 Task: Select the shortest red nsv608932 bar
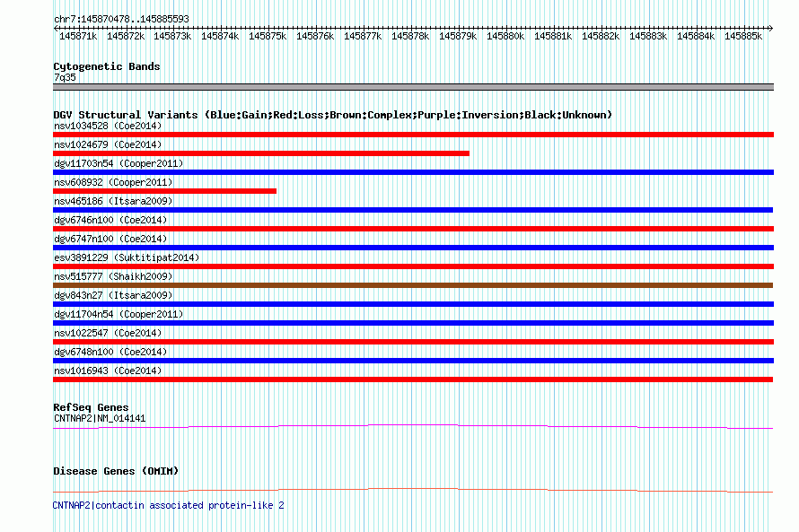pos(164,191)
